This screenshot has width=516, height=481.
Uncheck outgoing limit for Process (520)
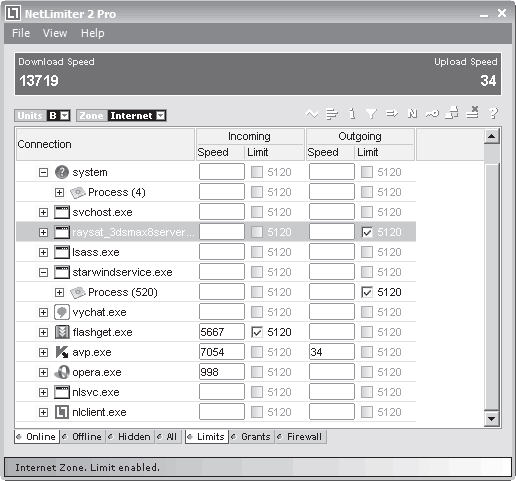coord(367,292)
